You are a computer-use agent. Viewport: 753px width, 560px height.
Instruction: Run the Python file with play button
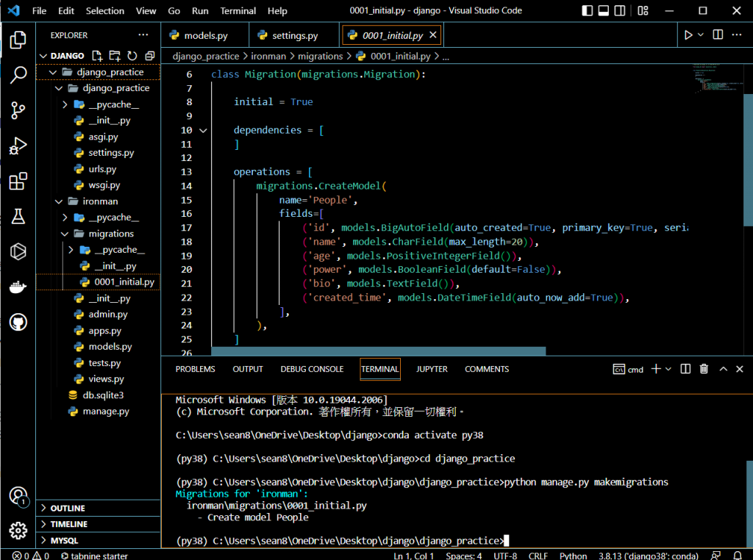pos(688,35)
